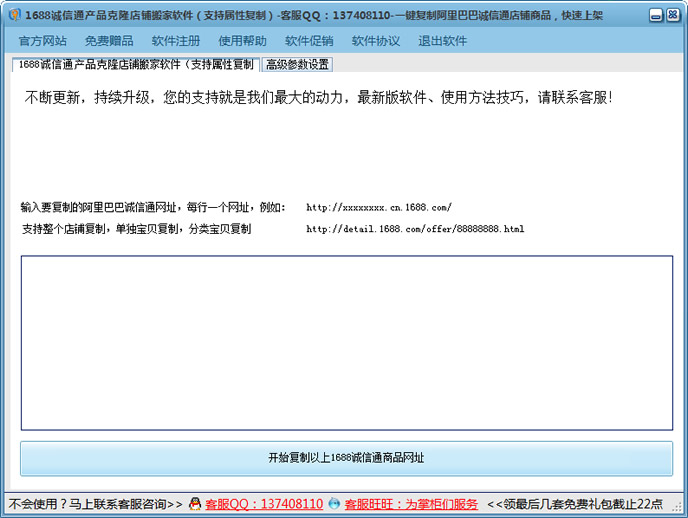Open the 软件协议 menu
The image size is (688, 518).
(376, 41)
